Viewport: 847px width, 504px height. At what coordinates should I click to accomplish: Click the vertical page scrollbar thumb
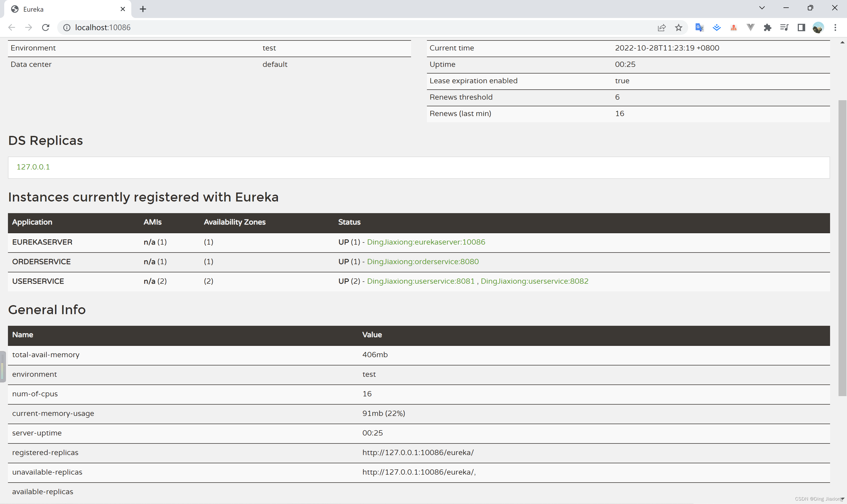(x=842, y=248)
